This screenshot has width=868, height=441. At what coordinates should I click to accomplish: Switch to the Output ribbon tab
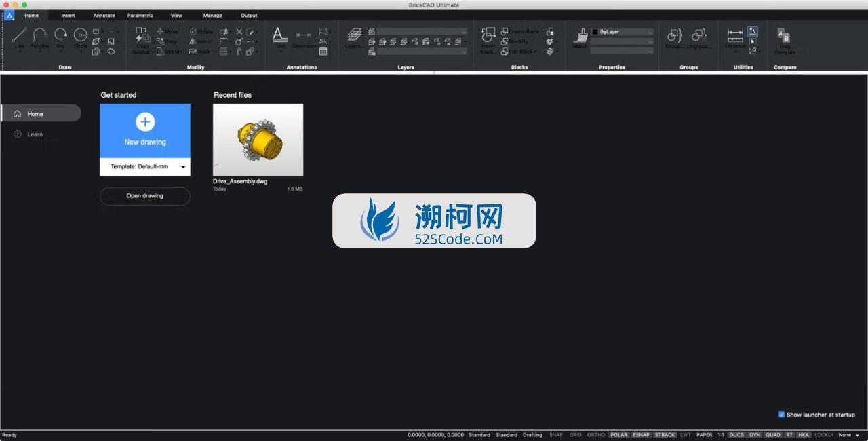tap(249, 16)
